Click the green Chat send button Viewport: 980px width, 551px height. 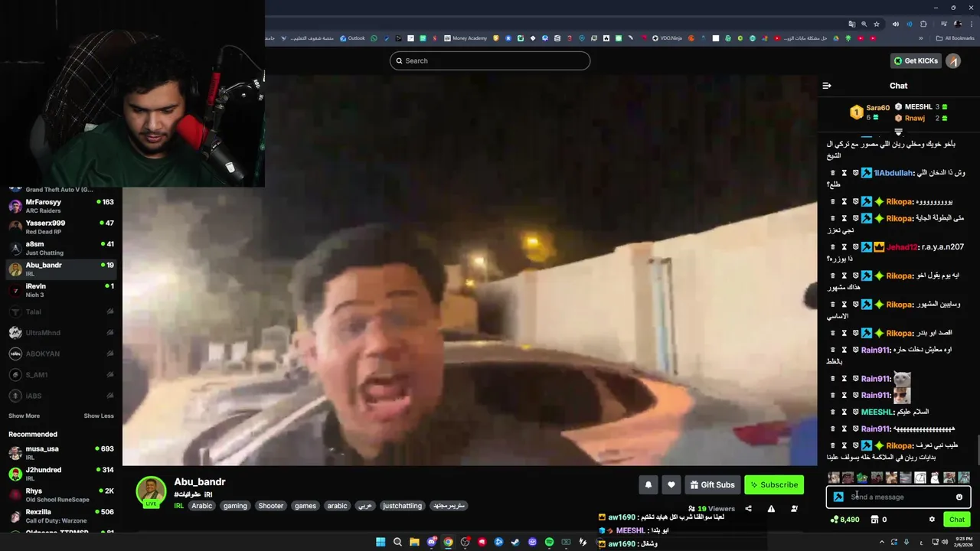click(x=957, y=520)
